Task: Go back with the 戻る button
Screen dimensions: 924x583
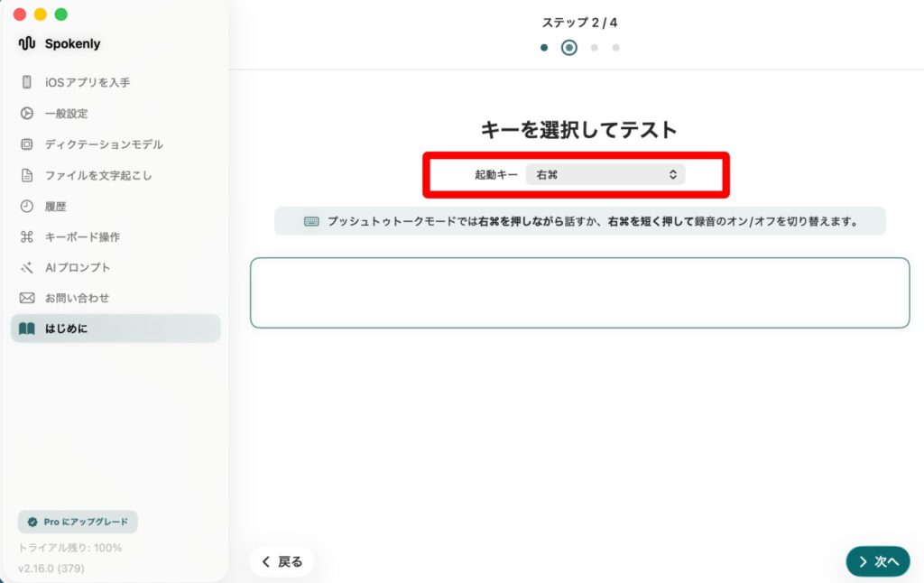Action: coord(282,561)
